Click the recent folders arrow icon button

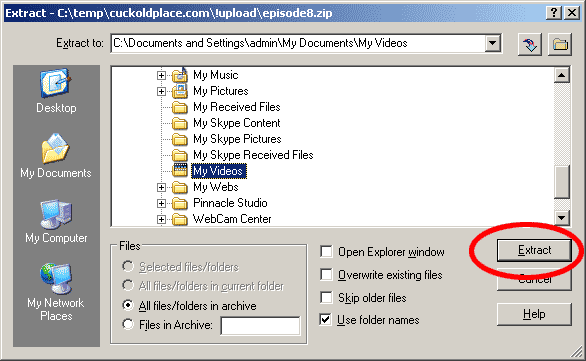[530, 45]
